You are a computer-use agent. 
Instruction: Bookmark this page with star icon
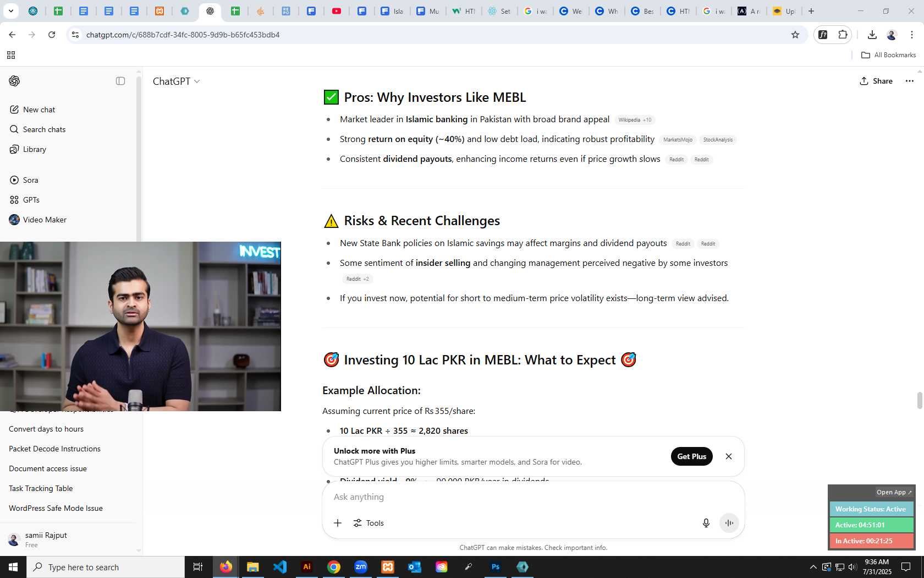[795, 35]
